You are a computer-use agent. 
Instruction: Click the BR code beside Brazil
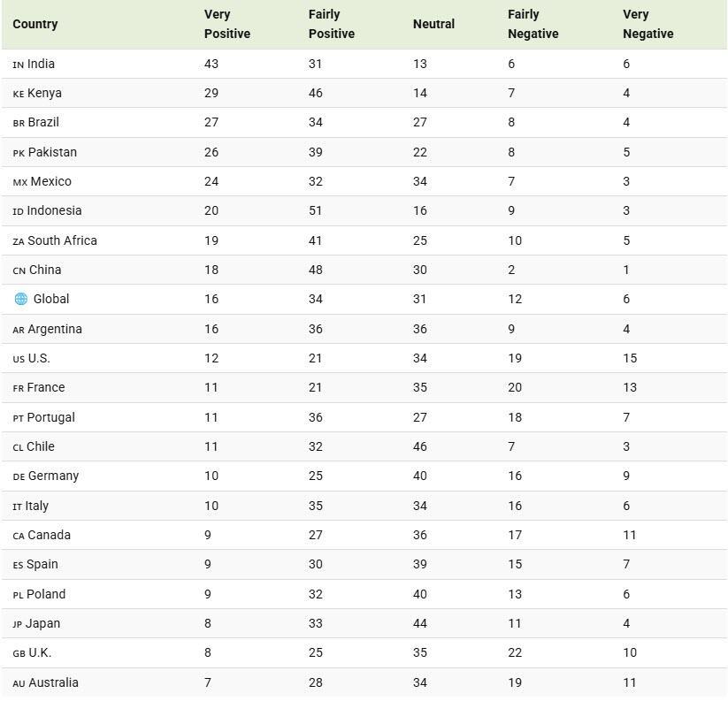point(19,123)
